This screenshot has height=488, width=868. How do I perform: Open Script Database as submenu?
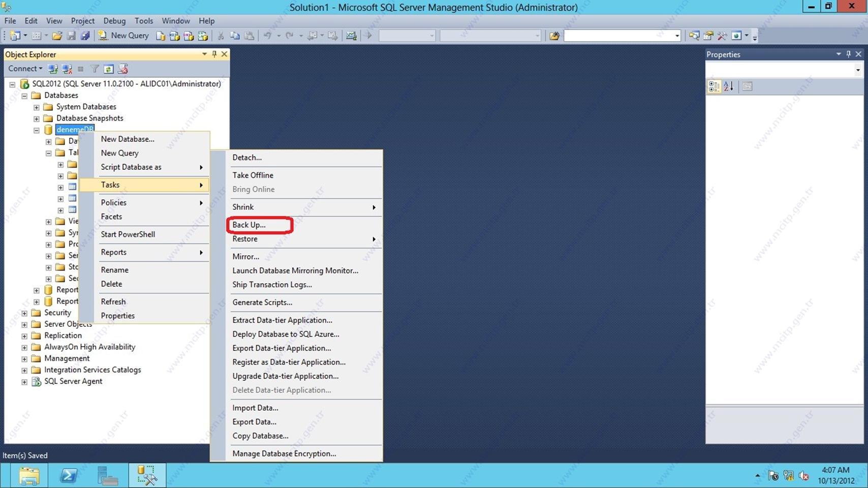point(145,167)
